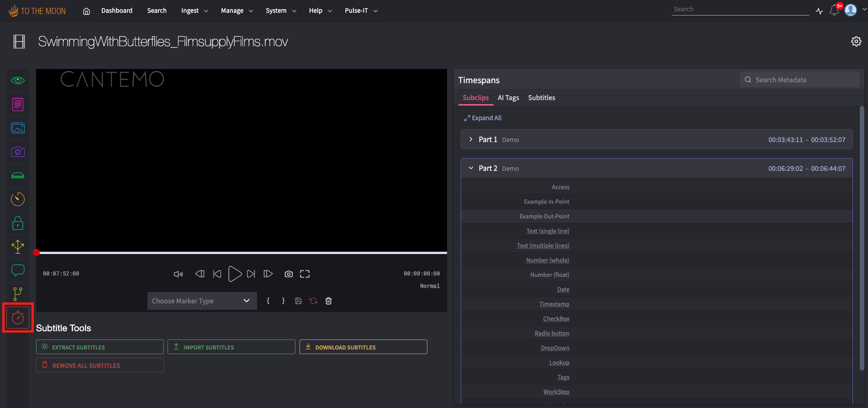The image size is (868, 408).
Task: Click the red playhead on seek bar
Action: (37, 252)
